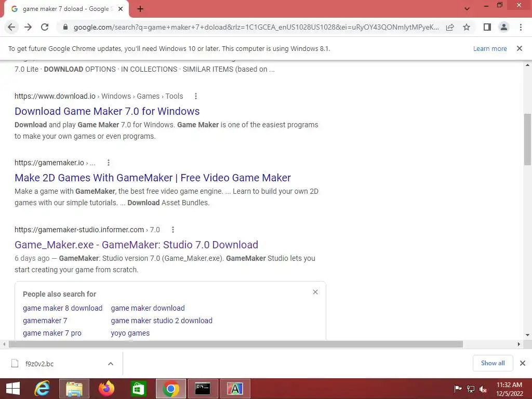Viewport: 532px width, 399px height.
Task: Search 'game maker download' suggestion
Action: tap(148, 308)
